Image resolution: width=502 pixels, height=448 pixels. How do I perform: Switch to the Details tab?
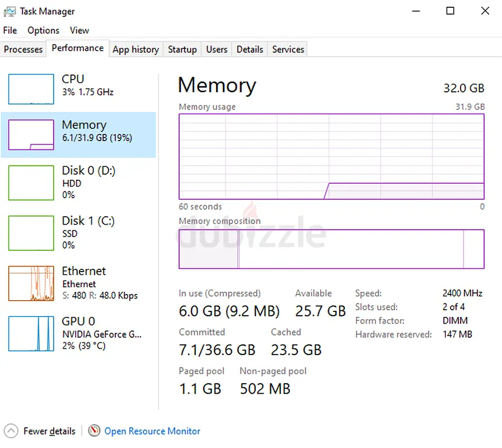click(x=250, y=49)
